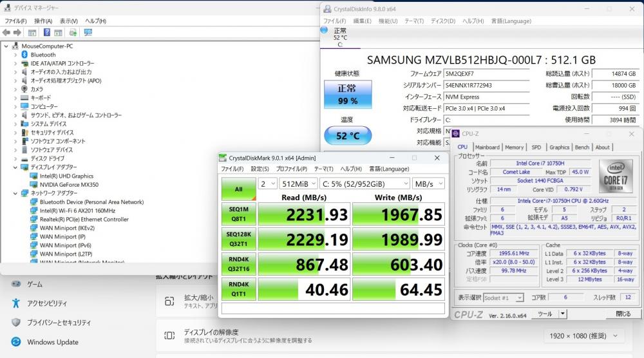The width and height of the screenshot is (644, 358).
Task: Collapse the ネットワーク アダプター node
Action: click(x=15, y=193)
